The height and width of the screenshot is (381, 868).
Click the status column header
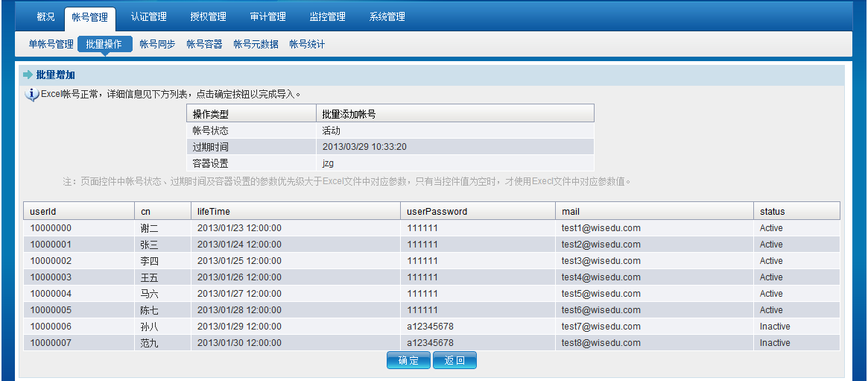coord(772,211)
